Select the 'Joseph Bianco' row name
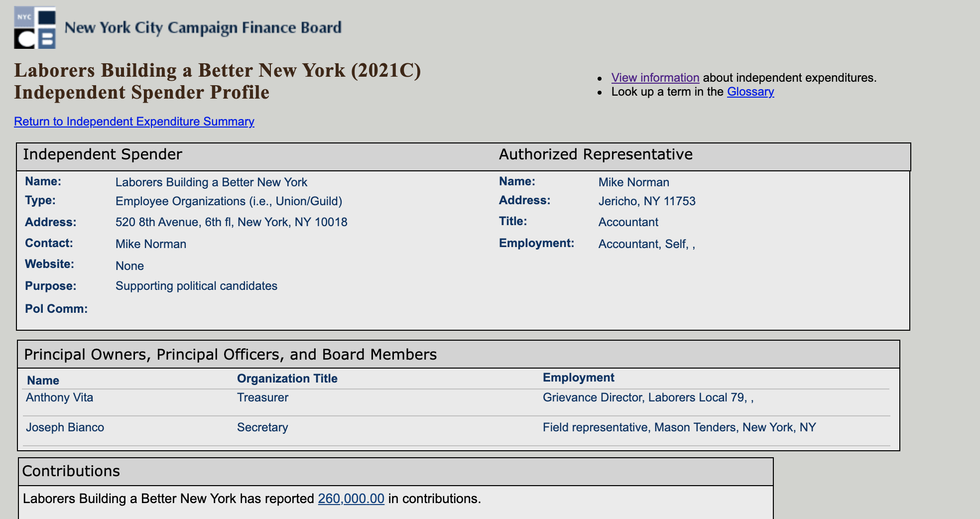 pos(65,427)
